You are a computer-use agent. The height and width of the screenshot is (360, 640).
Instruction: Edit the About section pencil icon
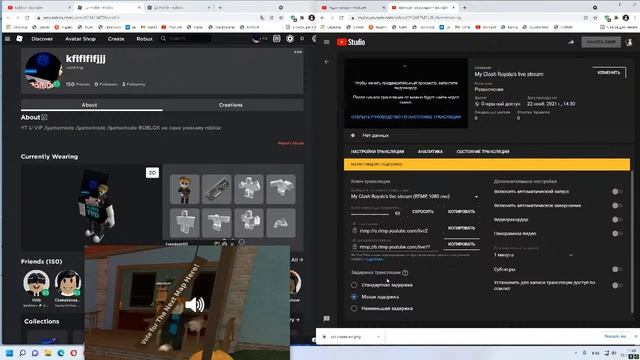point(44,117)
